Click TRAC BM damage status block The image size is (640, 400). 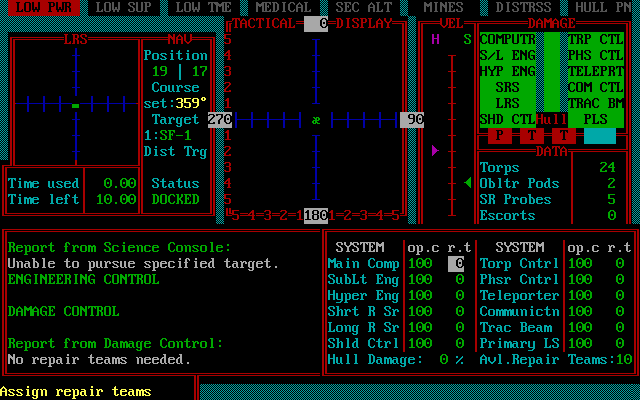tap(596, 103)
